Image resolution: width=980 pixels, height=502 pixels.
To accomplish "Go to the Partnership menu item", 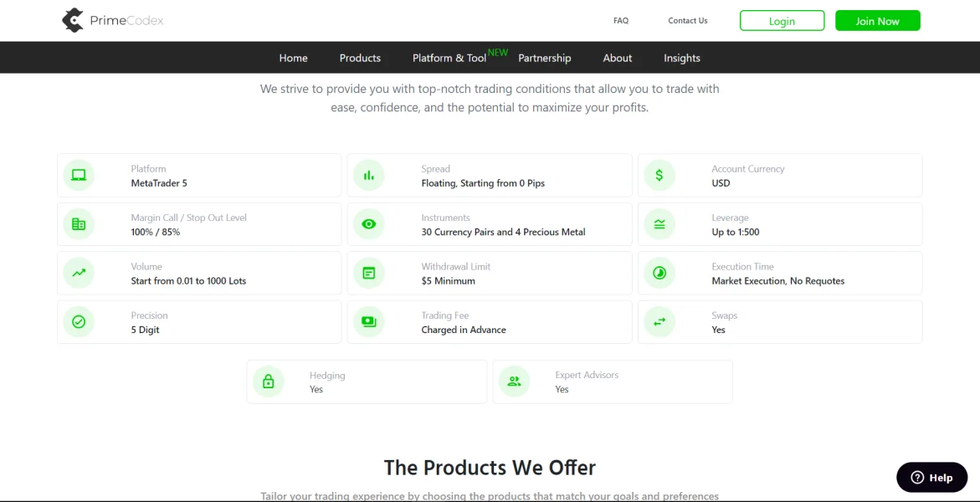I will pyautogui.click(x=544, y=58).
